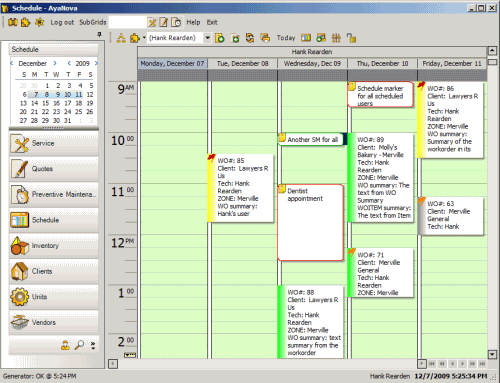Open the SubGrids menu

click(x=93, y=22)
